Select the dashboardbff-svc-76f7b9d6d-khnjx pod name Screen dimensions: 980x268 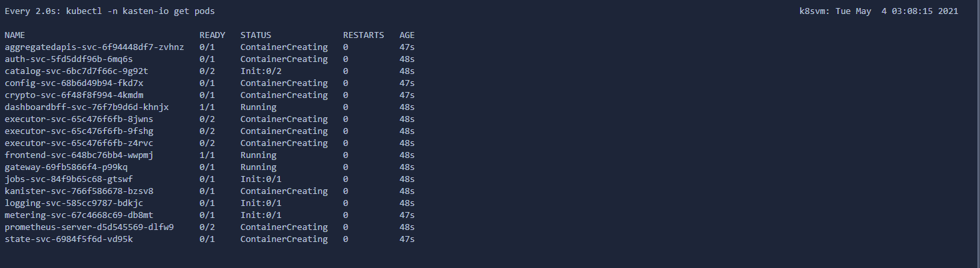click(87, 107)
